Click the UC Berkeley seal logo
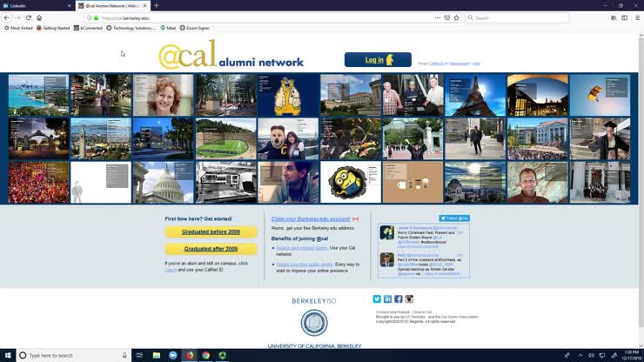 (x=314, y=323)
